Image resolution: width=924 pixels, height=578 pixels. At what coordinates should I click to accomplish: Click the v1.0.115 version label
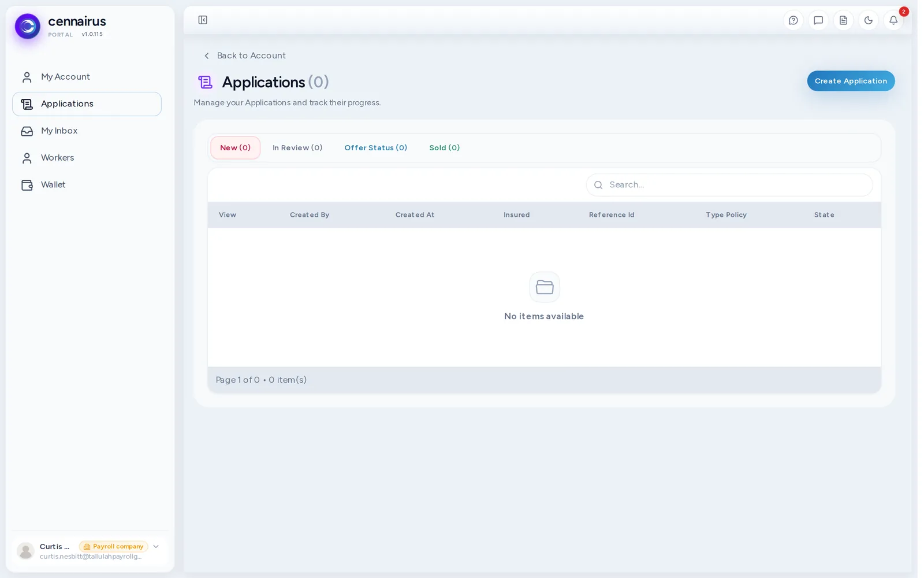coord(92,34)
